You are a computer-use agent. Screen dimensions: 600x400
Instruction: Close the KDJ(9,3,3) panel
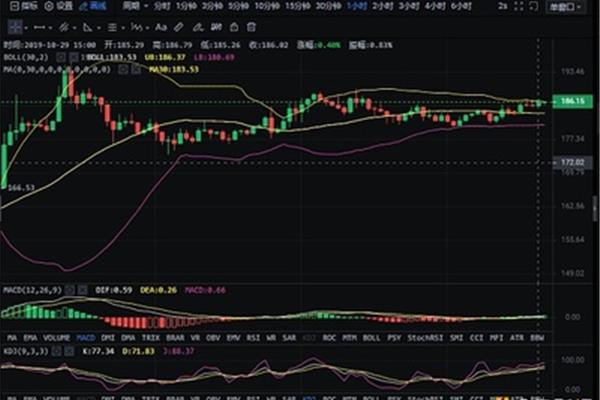point(69,351)
